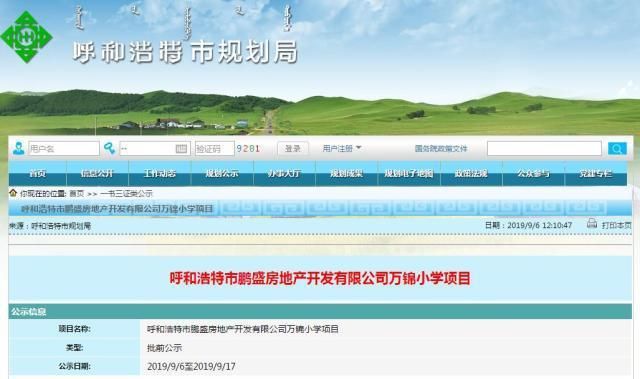The height and width of the screenshot is (379, 640).
Task: Click the 公示信息 section header
Action: point(320,311)
